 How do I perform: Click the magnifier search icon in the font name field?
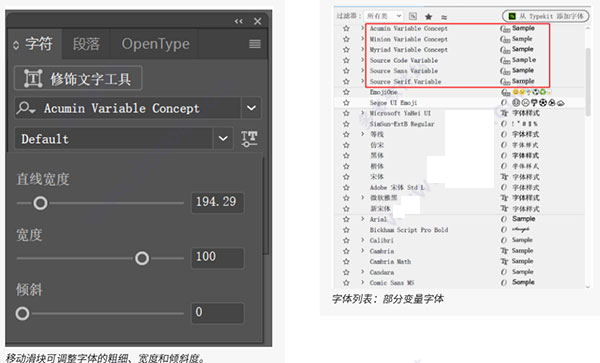[x=26, y=108]
